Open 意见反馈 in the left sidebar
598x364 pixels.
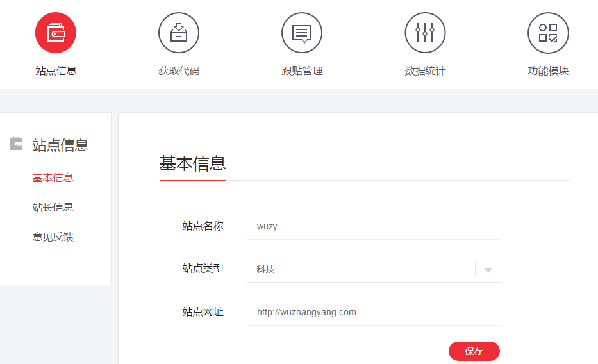53,236
